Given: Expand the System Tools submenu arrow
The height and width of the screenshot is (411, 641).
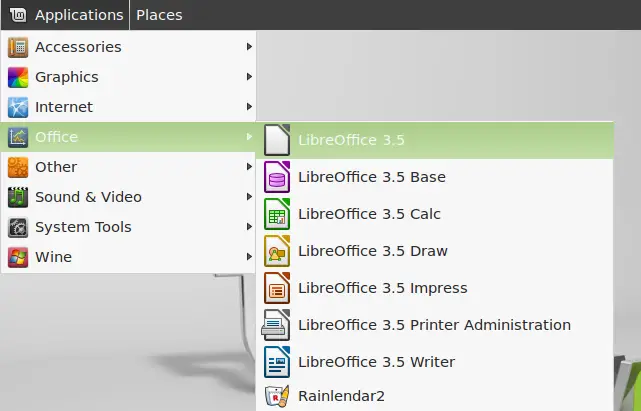Looking at the screenshot, I should click(249, 227).
